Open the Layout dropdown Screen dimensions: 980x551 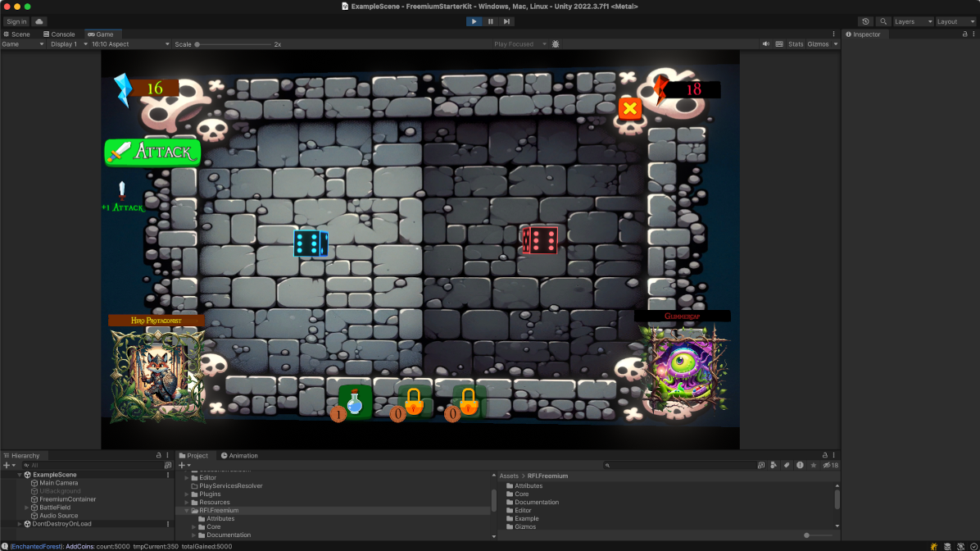[955, 21]
